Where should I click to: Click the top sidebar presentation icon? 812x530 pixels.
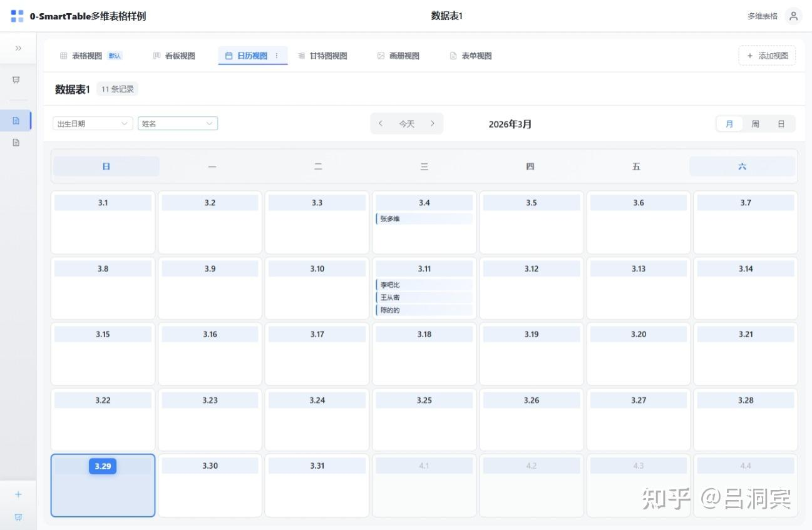[x=16, y=80]
